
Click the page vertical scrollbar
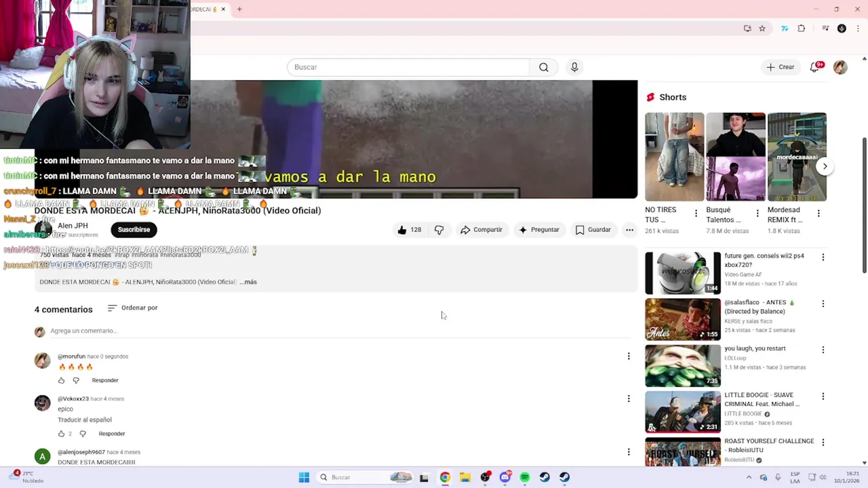point(864,205)
